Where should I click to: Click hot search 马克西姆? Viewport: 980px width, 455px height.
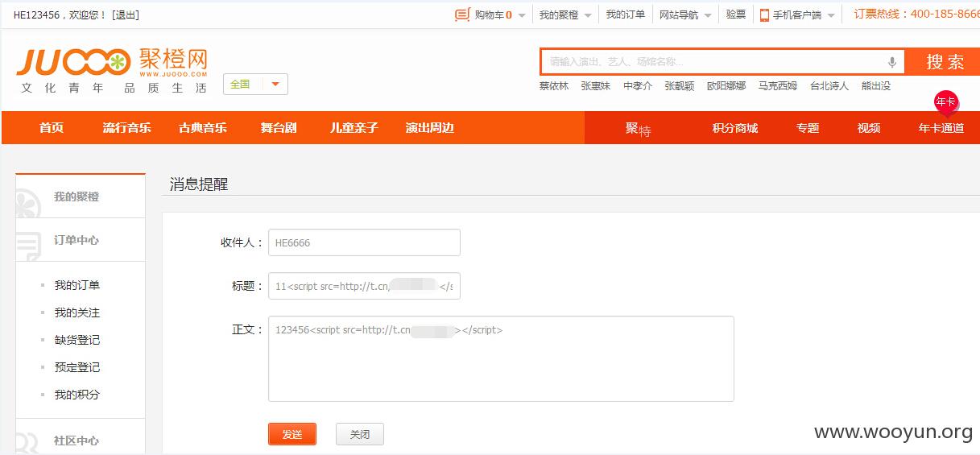coord(778,86)
